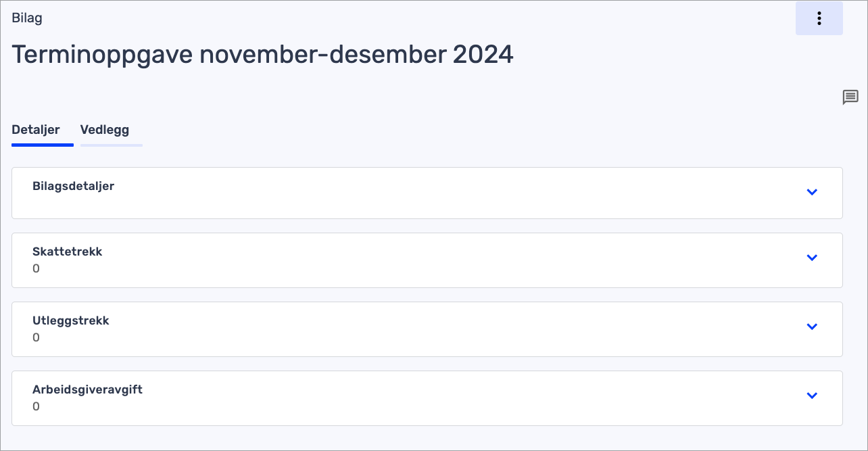Open the comments speech bubble icon
868x451 pixels.
pyautogui.click(x=850, y=97)
